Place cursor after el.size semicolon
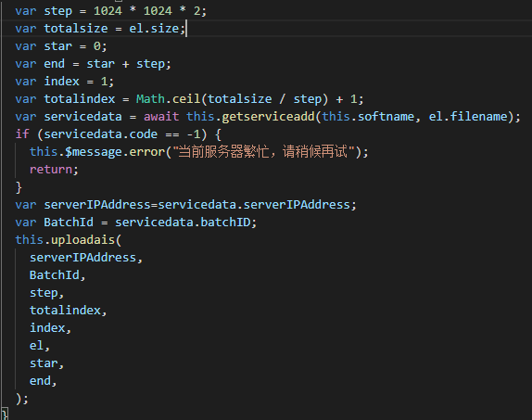Image resolution: width=532 pixels, height=420 pixels. pos(186,29)
